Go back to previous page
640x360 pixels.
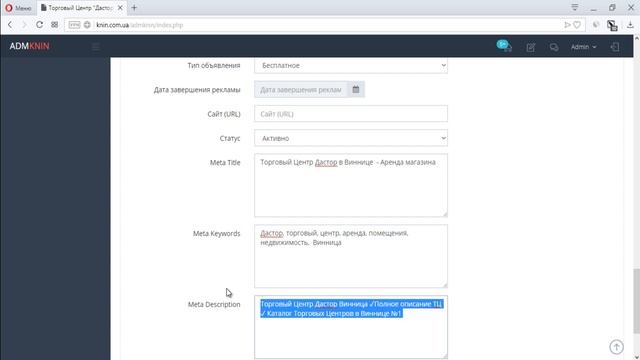pyautogui.click(x=10, y=25)
